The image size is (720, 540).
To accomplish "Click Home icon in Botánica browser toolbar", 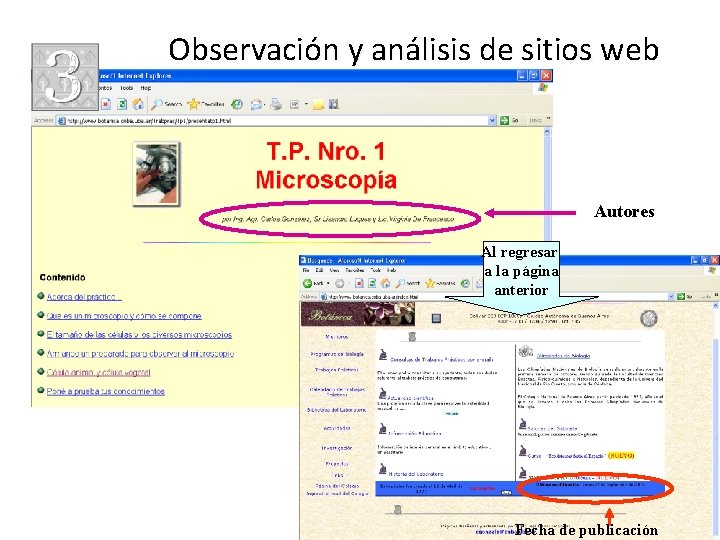I will coord(385,283).
